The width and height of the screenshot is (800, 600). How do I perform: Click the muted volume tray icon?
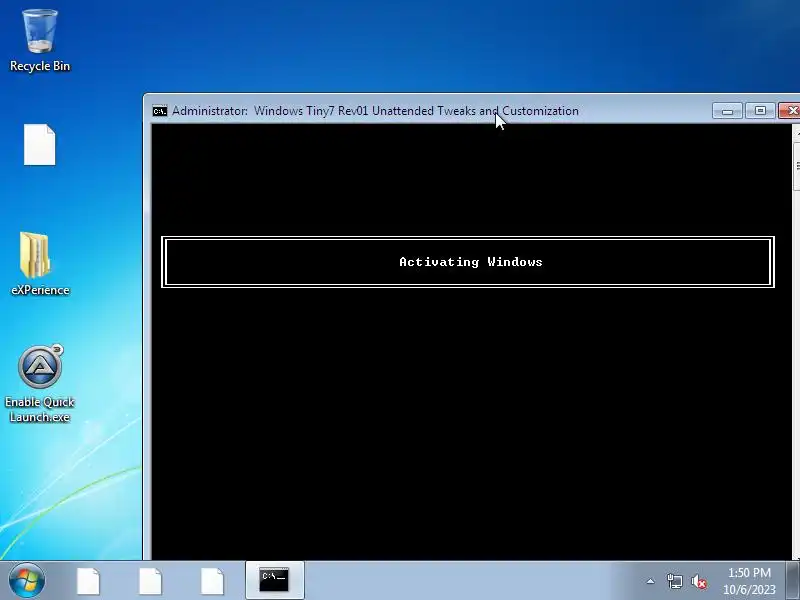pyautogui.click(x=698, y=582)
